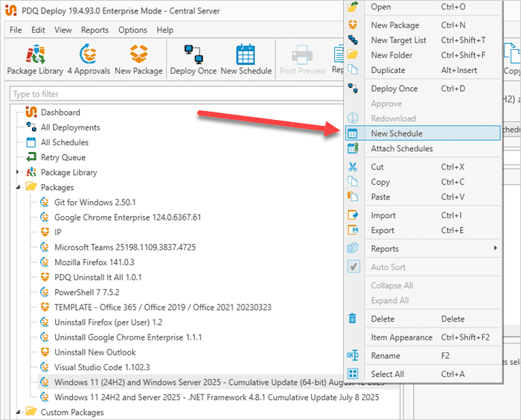Open the View menu

tap(63, 30)
